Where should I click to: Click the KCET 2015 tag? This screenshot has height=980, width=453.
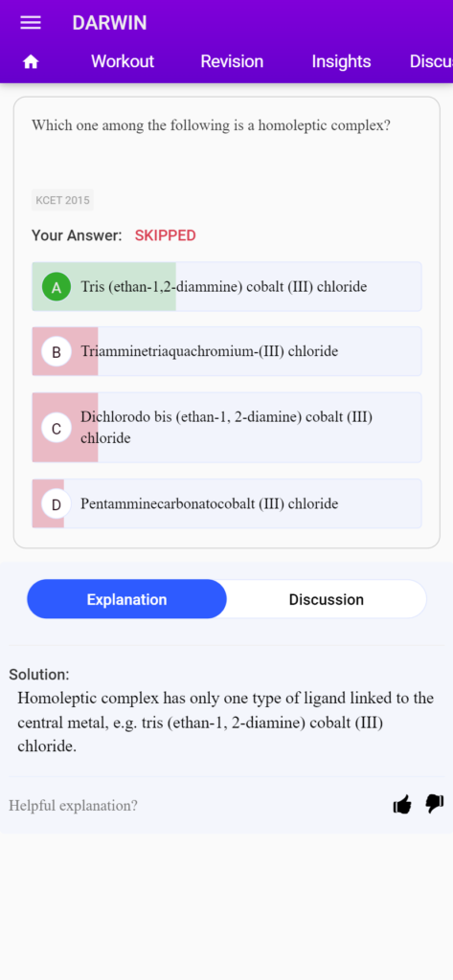click(x=62, y=200)
